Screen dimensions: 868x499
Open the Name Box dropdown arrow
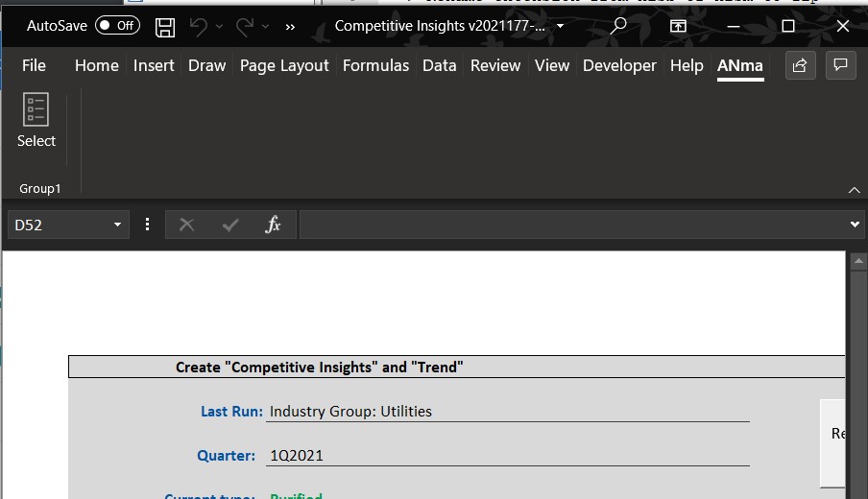117,225
